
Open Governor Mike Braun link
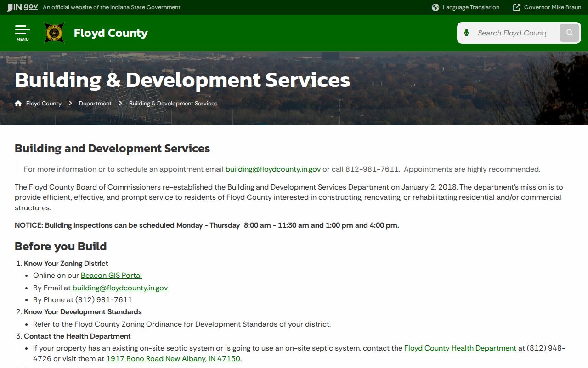coord(553,7)
